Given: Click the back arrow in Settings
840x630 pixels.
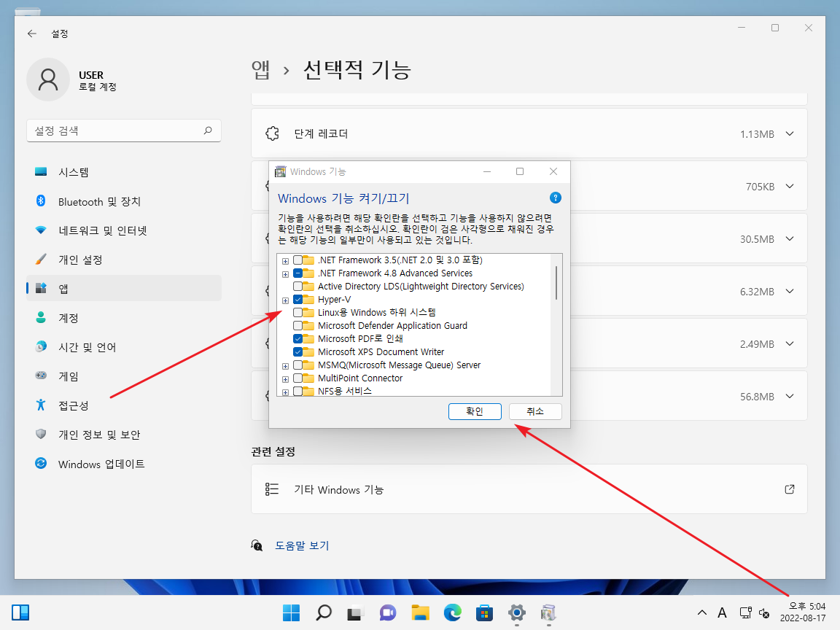Looking at the screenshot, I should [x=32, y=34].
